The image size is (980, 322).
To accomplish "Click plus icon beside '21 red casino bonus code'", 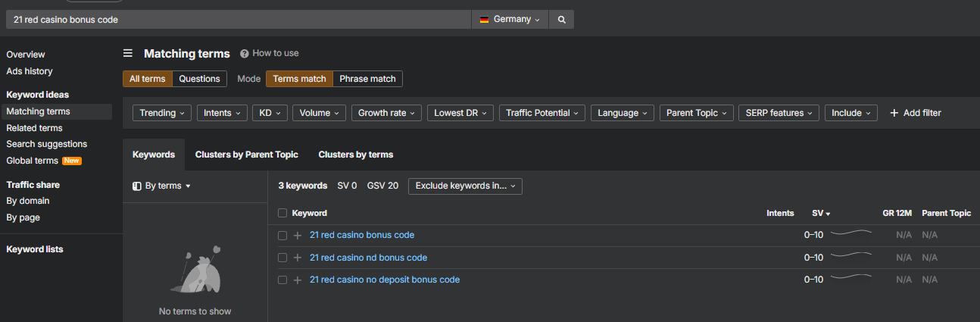I will 298,236.
